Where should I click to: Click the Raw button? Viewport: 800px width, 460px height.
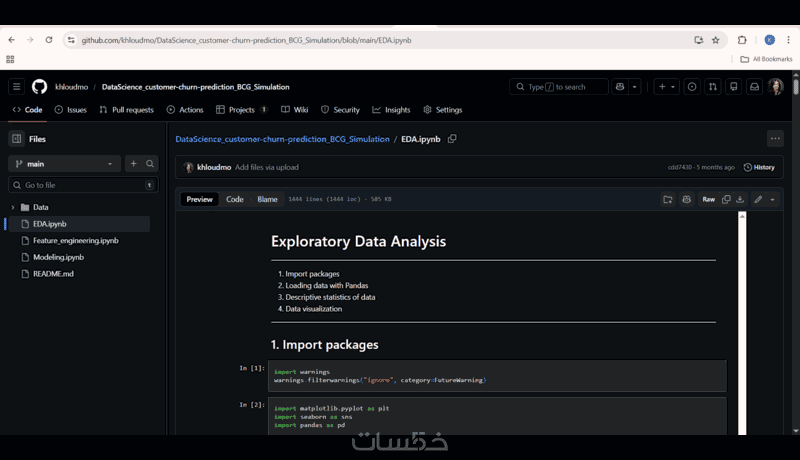click(708, 199)
